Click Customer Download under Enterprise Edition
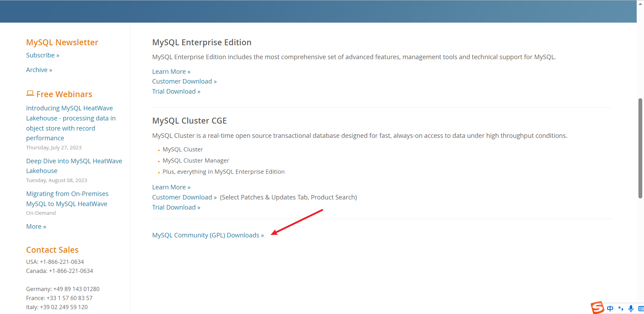Image resolution: width=644 pixels, height=314 pixels. (184, 81)
